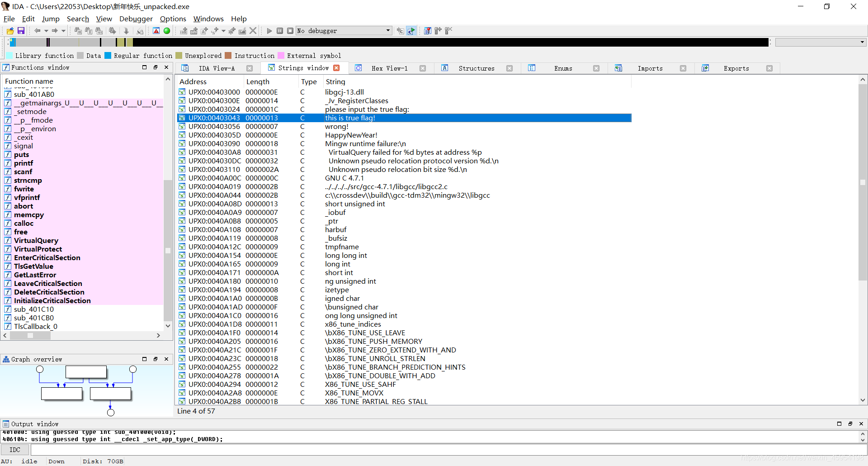Click the red warning triangle toolbar icon
This screenshot has width=868, height=466.
tap(156, 31)
